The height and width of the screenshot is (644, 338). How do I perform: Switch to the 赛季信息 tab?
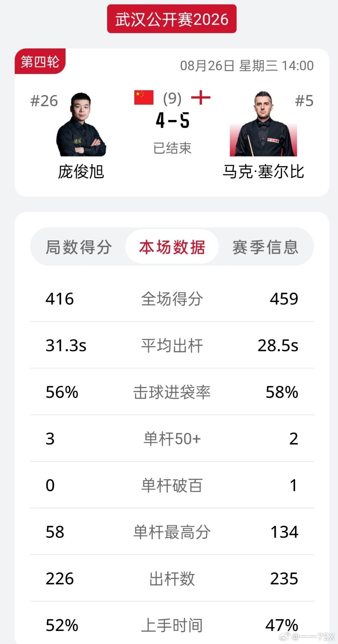pyautogui.click(x=265, y=247)
